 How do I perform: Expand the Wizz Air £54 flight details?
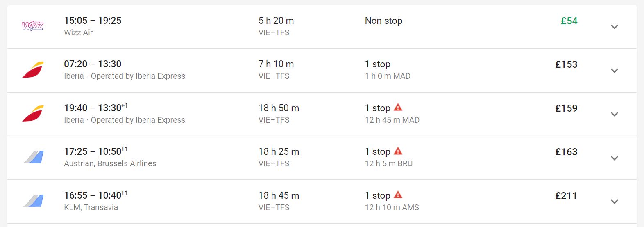[614, 27]
